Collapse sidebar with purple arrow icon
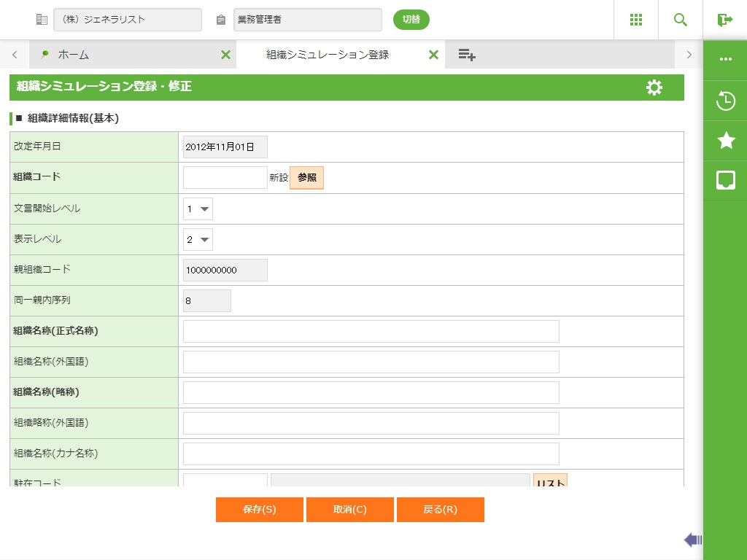 (x=692, y=540)
